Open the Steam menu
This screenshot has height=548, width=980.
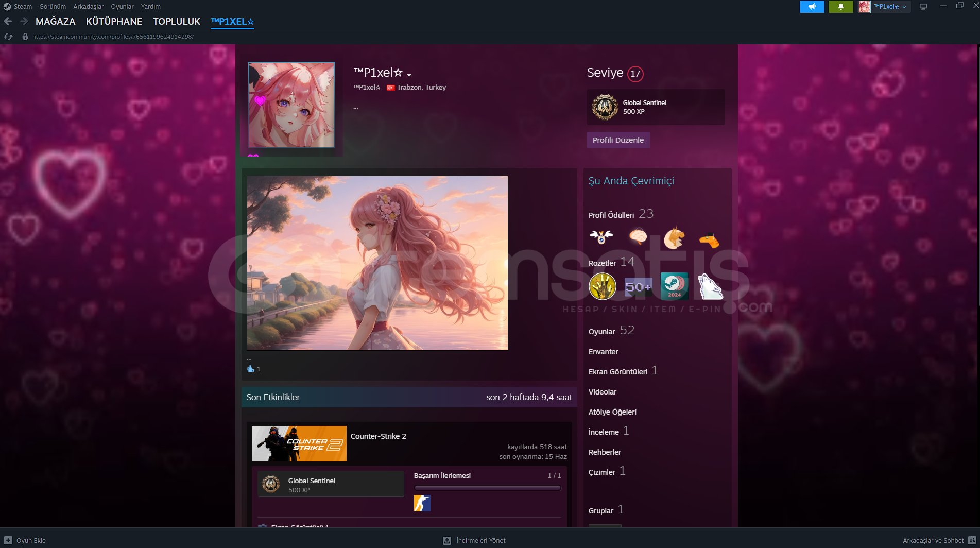tap(23, 6)
